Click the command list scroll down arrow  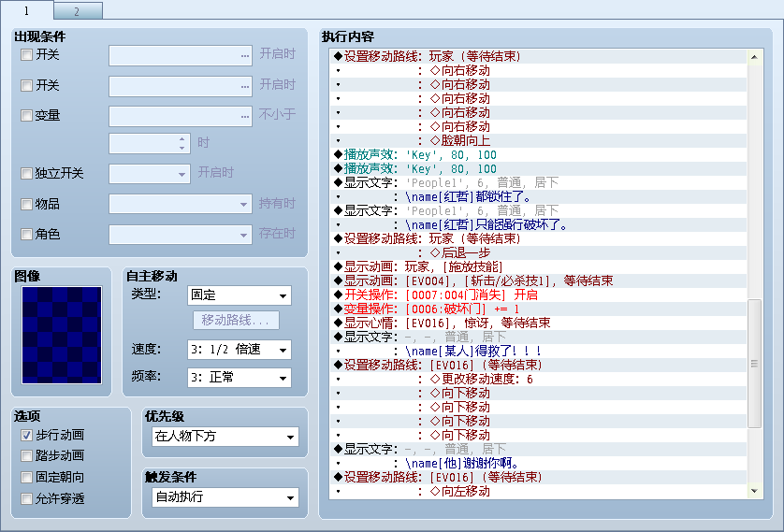click(x=754, y=492)
